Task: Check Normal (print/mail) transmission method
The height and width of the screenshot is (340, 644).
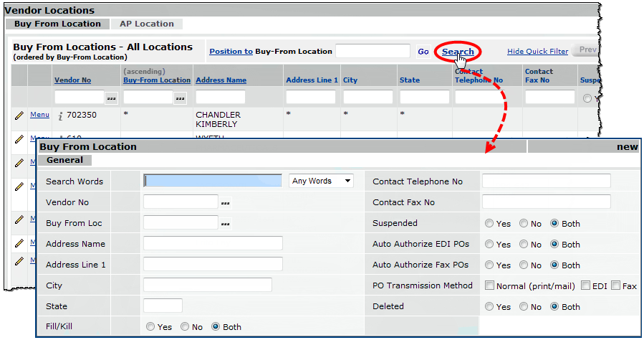Action: [x=490, y=285]
